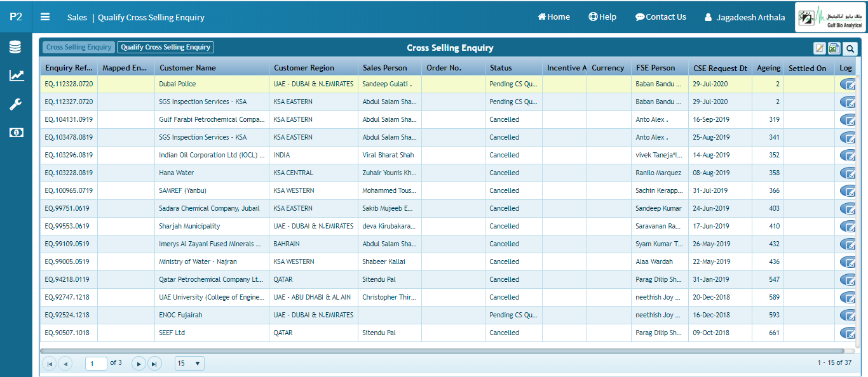The width and height of the screenshot is (868, 377).
Task: Go to previous page of results
Action: click(x=65, y=364)
